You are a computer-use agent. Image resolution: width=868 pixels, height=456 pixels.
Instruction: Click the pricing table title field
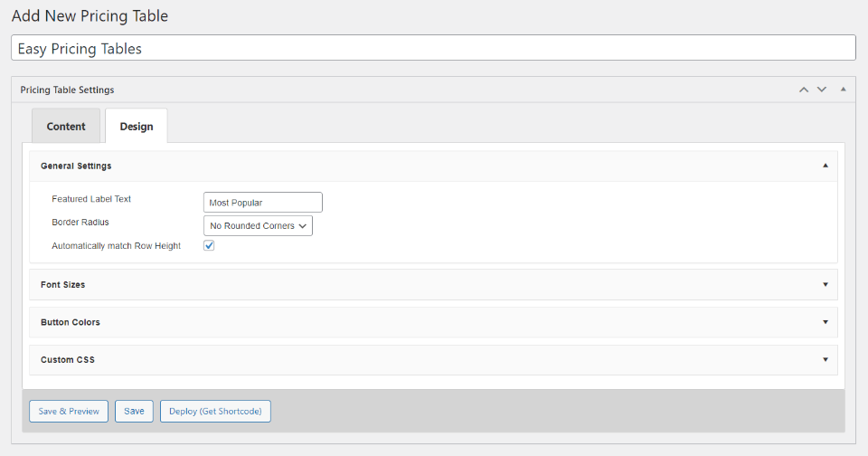434,48
